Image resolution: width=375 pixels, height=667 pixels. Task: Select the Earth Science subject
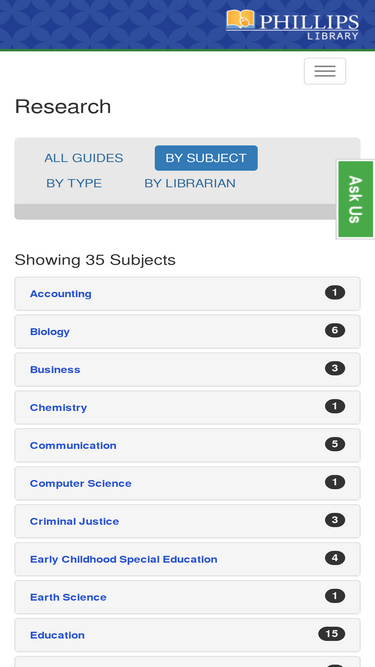[x=68, y=597]
